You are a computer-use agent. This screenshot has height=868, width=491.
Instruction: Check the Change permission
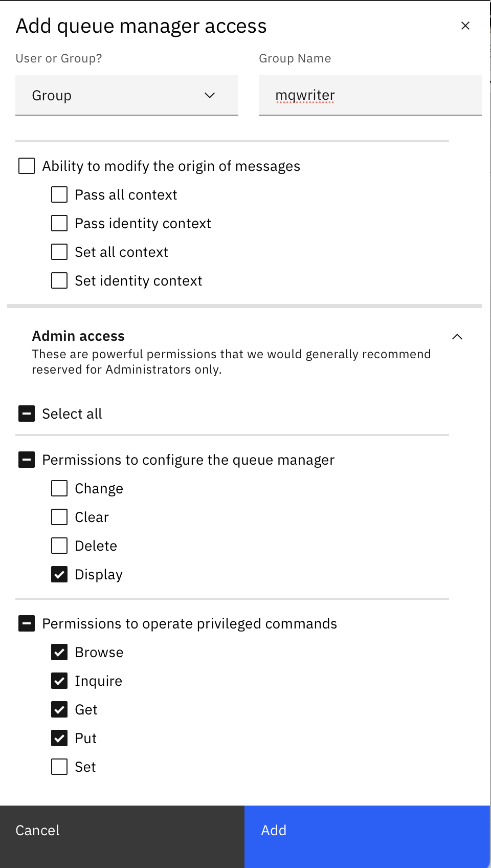pos(59,488)
